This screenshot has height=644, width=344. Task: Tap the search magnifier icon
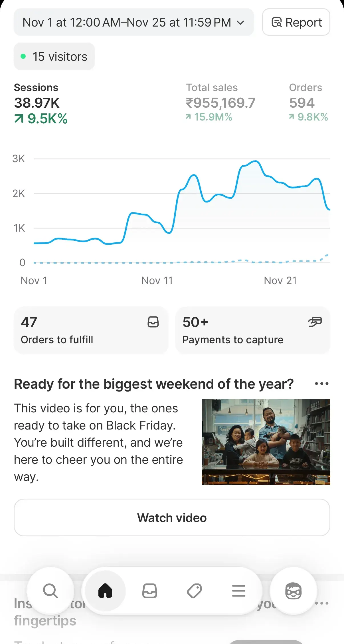point(50,591)
